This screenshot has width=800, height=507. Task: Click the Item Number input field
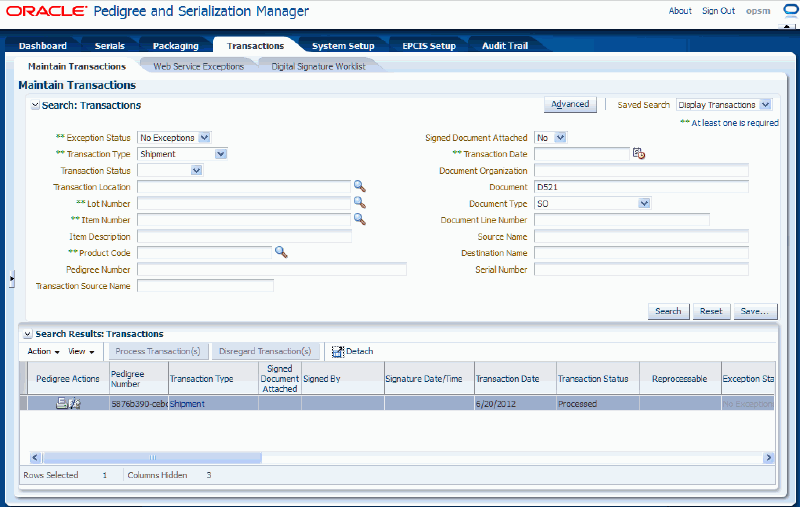(244, 220)
